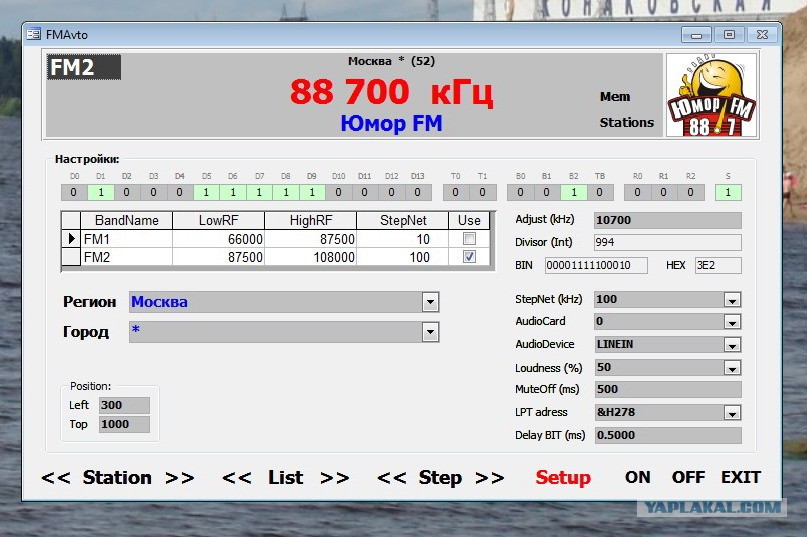Viewport: 807px width, 537px height.
Task: Click the Юмор FM station logo
Action: coord(712,95)
